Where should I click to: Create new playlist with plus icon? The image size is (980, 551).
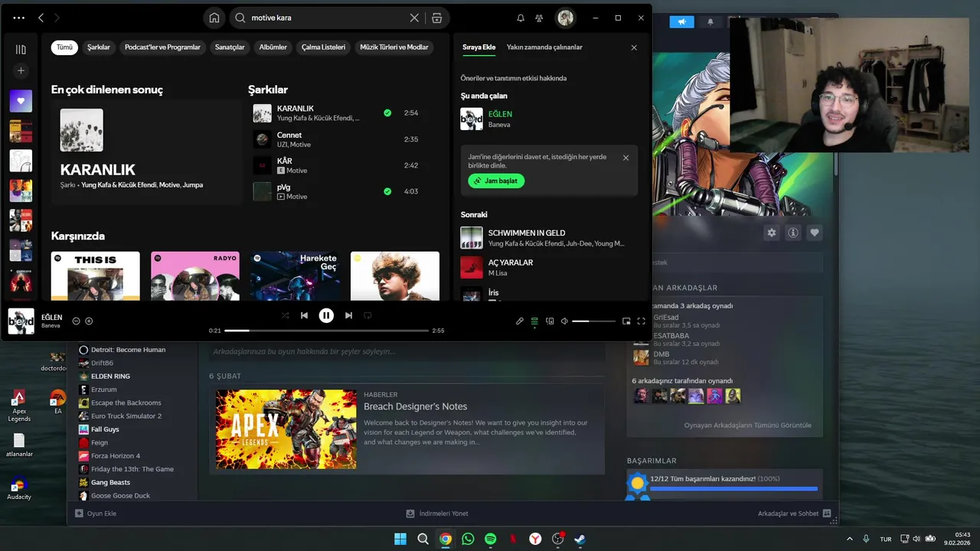pos(21,70)
